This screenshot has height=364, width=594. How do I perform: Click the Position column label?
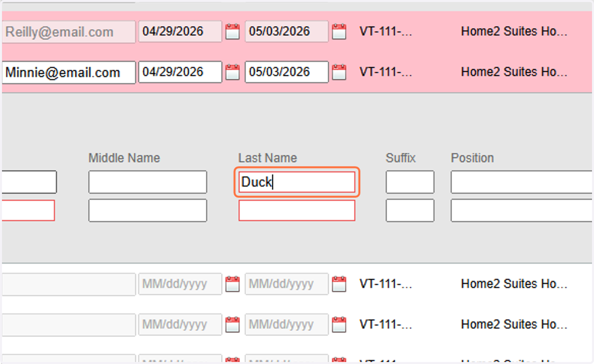pos(472,158)
